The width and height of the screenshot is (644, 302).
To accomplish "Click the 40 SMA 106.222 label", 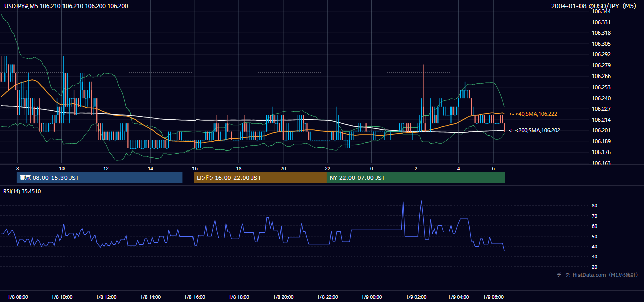I will [533, 114].
